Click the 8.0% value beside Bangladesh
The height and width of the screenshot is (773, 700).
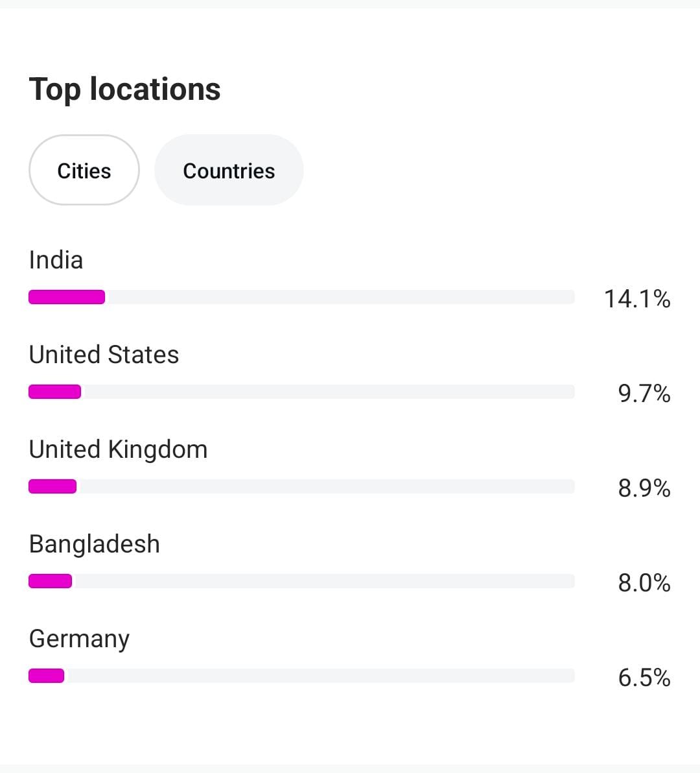644,583
